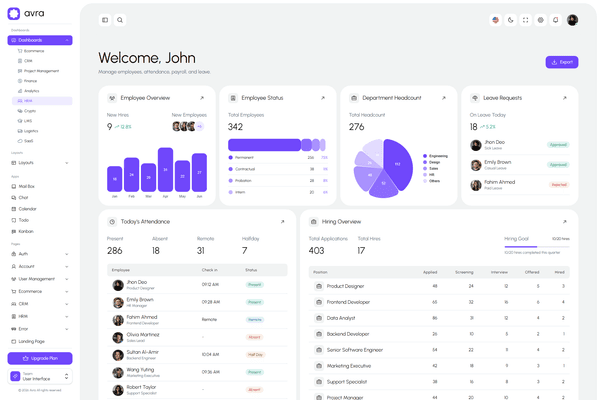
Task: Click Emily Brown's leave request avatar
Action: [476, 165]
